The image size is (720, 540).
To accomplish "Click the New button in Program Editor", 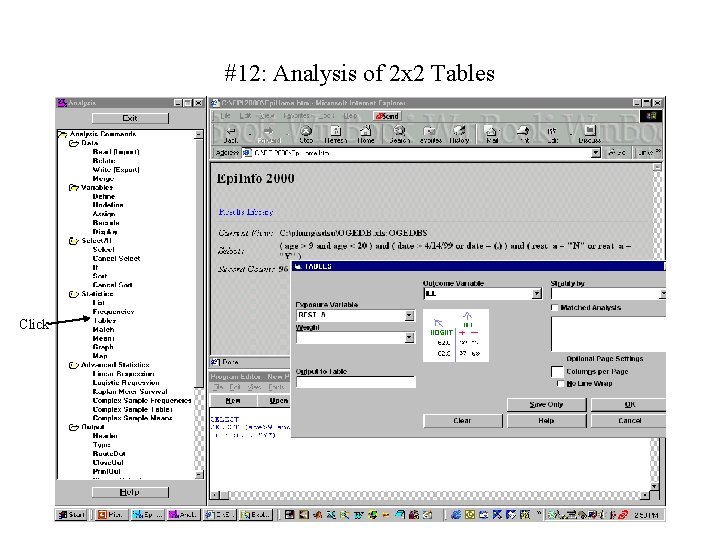I will [x=233, y=400].
